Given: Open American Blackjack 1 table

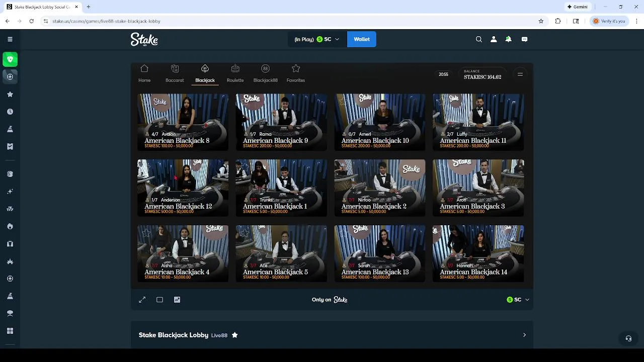Looking at the screenshot, I should coord(281,188).
